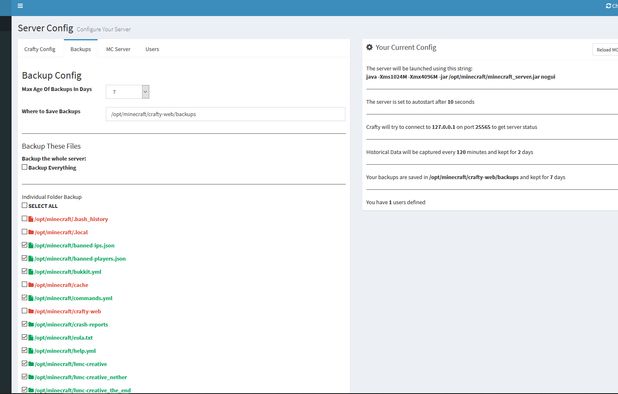Click the green file icon for bukkit.yml
This screenshot has height=394, width=618.
(31, 272)
